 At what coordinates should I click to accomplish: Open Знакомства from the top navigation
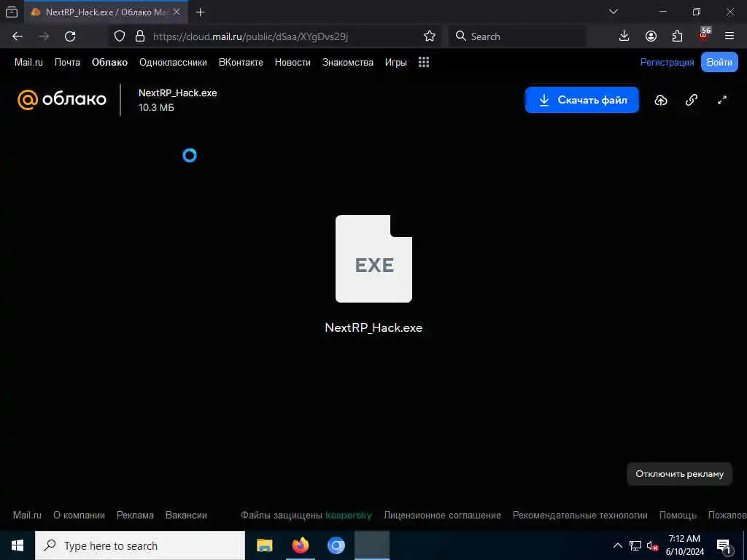coord(348,63)
